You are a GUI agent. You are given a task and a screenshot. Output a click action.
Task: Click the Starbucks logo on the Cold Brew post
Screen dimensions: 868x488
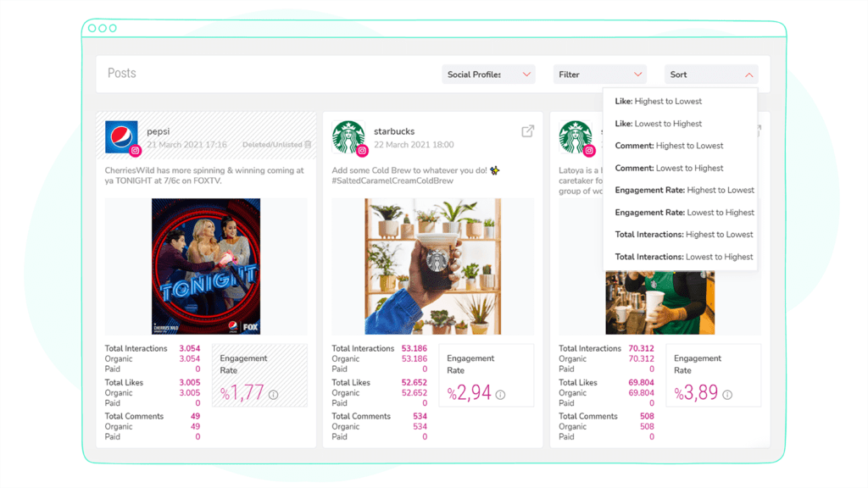(x=348, y=136)
